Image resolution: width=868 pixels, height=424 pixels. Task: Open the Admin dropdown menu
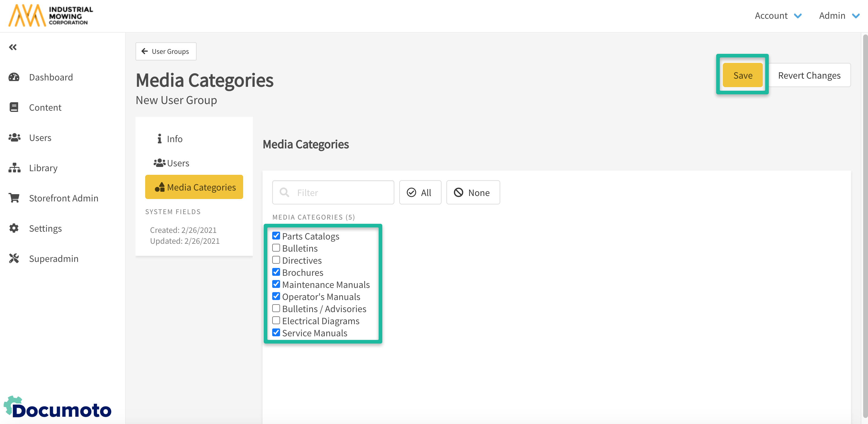coord(839,15)
